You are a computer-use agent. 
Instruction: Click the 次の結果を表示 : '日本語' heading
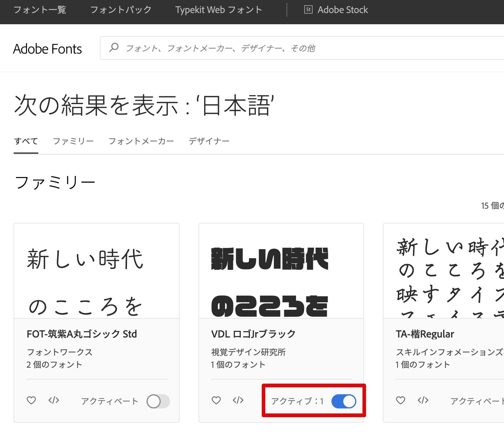144,106
